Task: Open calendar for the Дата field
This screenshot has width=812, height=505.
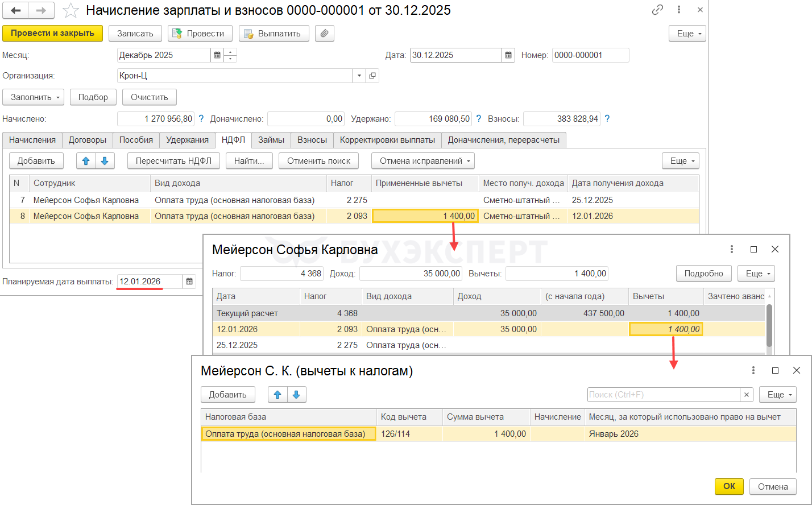Action: [508, 55]
